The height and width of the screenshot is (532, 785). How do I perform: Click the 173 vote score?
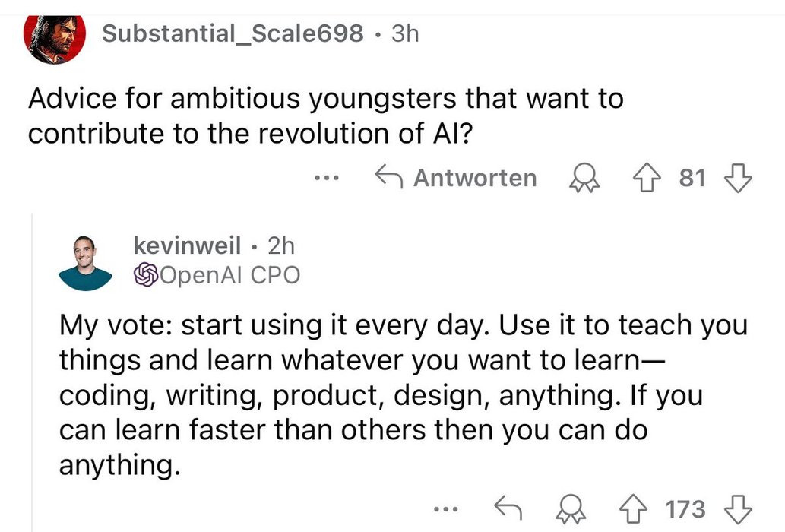click(x=685, y=508)
